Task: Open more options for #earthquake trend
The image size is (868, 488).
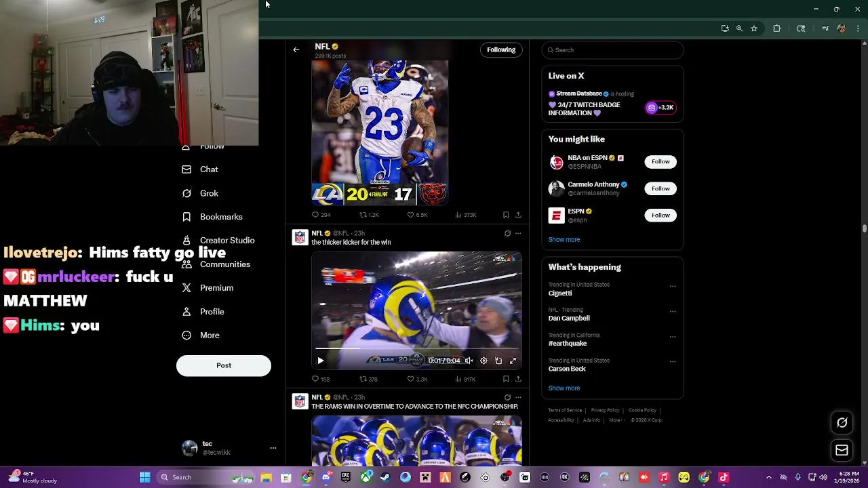Action: click(673, 337)
